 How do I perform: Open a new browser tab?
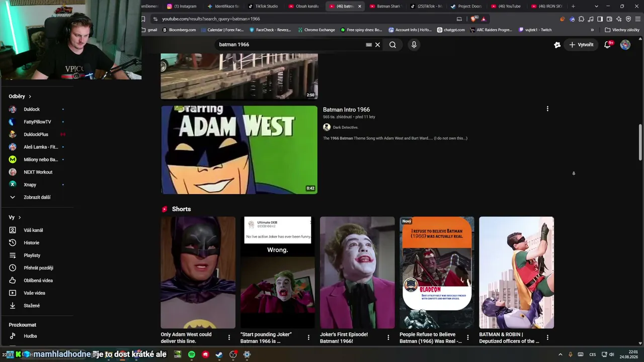click(573, 6)
